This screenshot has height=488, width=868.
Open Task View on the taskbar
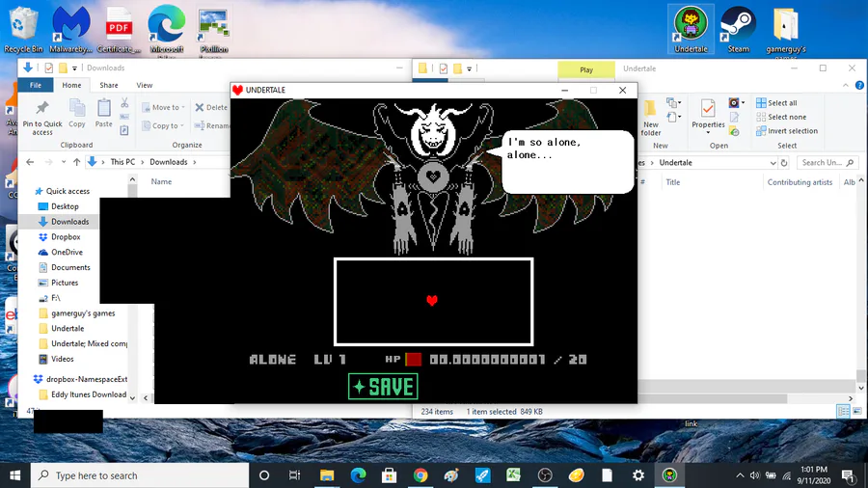coord(294,475)
